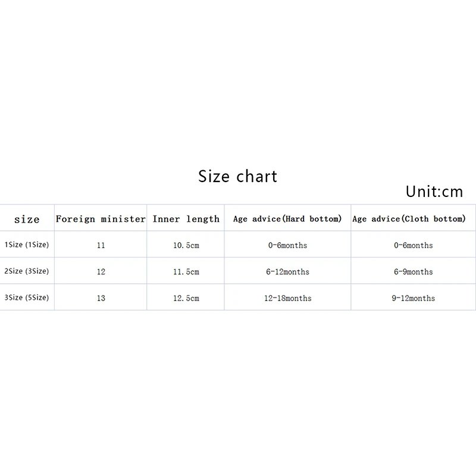Select the 9-12months cloth bottom cell
This screenshot has height=476, width=476.
pyautogui.click(x=413, y=298)
